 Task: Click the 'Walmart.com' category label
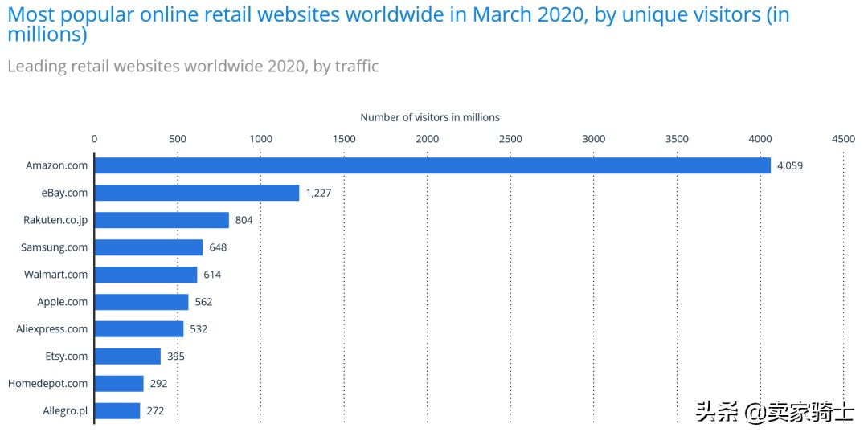(x=56, y=275)
